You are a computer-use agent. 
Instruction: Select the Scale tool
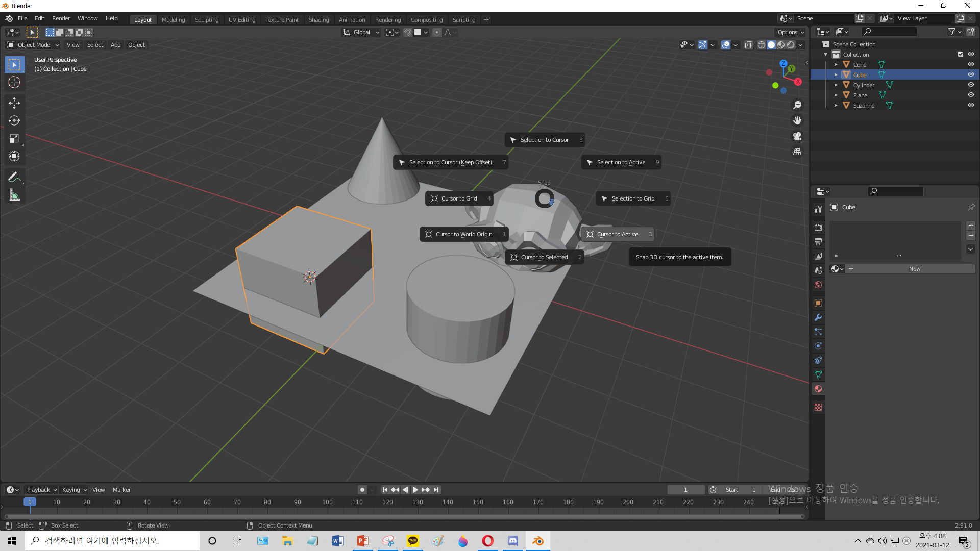(x=14, y=138)
